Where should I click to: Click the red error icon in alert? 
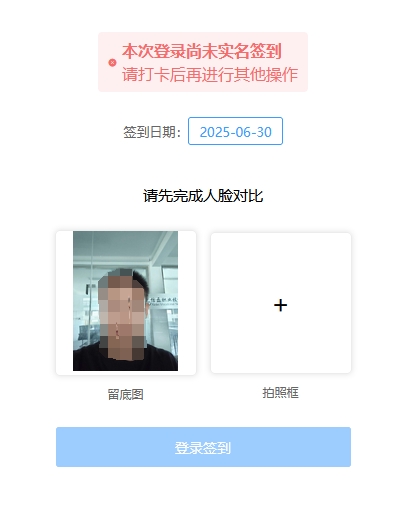tap(112, 62)
